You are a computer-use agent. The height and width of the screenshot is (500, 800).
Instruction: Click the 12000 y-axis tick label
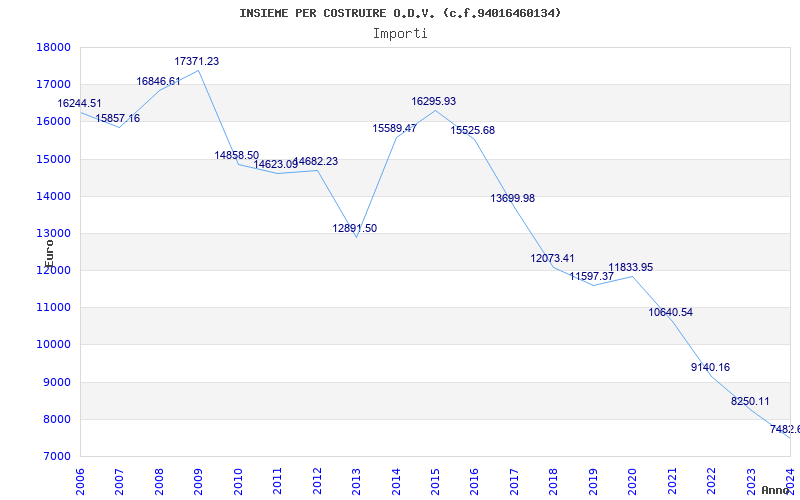53,270
